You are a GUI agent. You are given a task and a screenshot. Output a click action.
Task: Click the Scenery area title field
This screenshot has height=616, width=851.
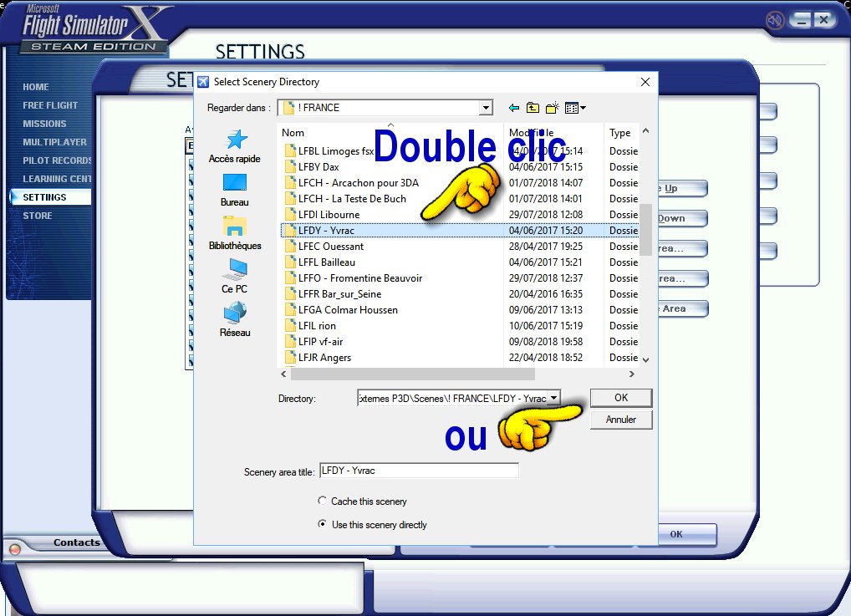419,471
